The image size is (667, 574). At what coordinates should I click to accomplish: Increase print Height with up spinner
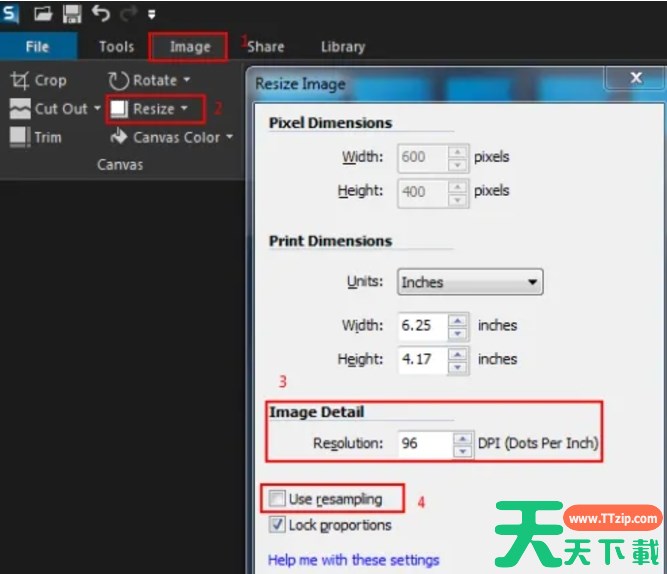458,354
